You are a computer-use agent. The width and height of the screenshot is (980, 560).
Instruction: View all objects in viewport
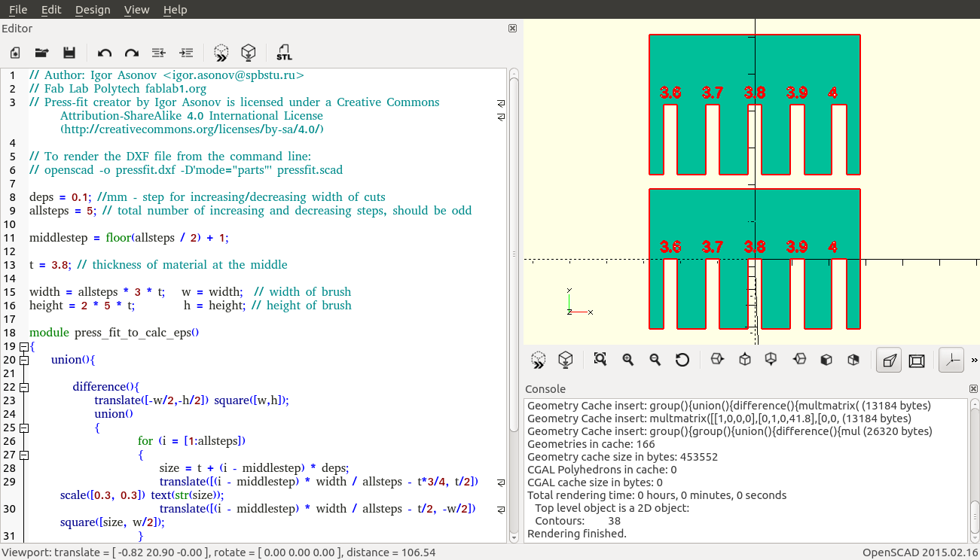pos(600,360)
